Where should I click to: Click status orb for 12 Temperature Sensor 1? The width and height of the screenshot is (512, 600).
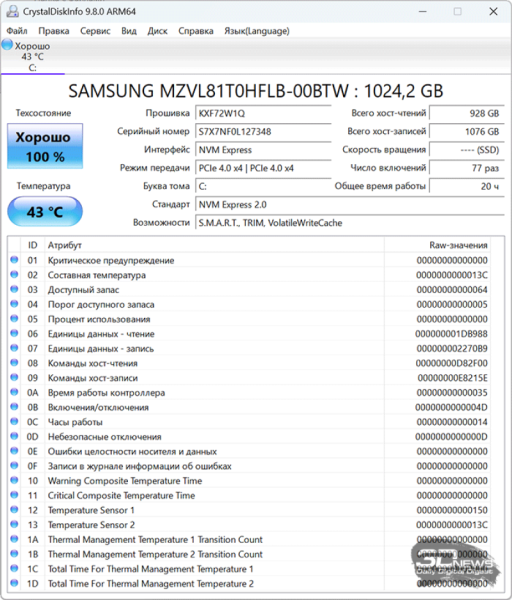coord(14,510)
